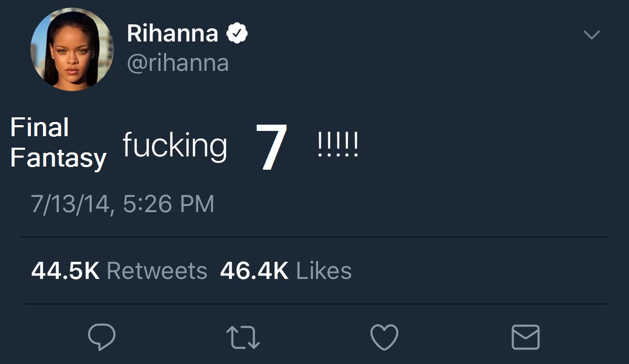
Task: Click the divider line below the timestamp
Action: click(x=314, y=237)
